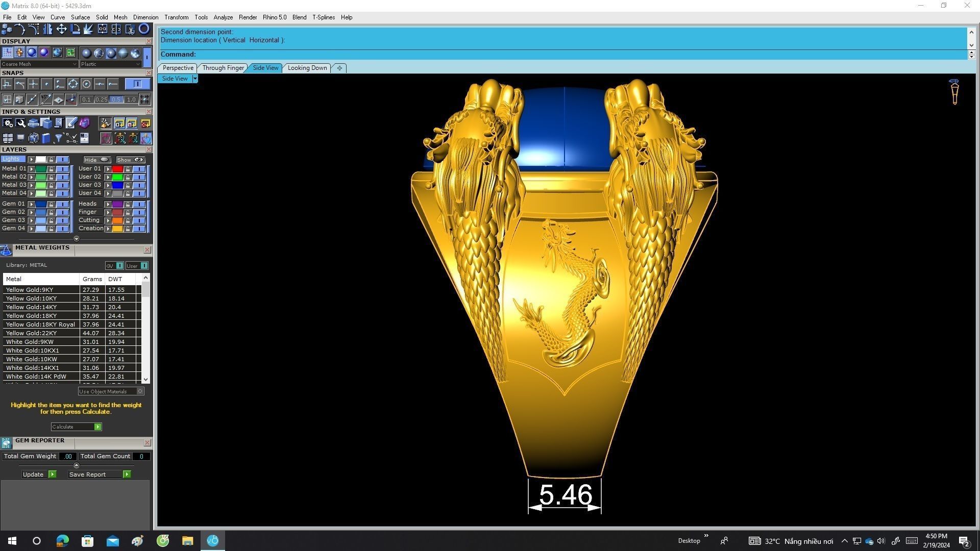
Task: Toggle the grid snap hash icon
Action: coord(144,99)
